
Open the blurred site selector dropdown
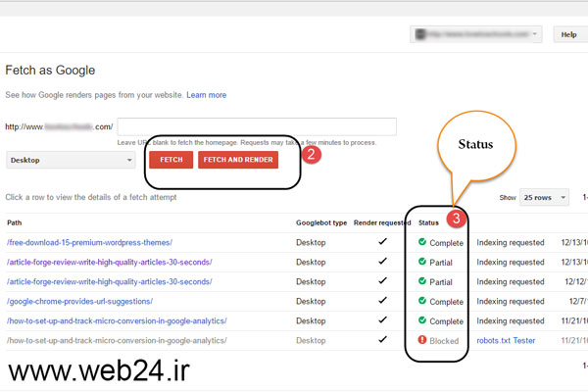point(476,34)
